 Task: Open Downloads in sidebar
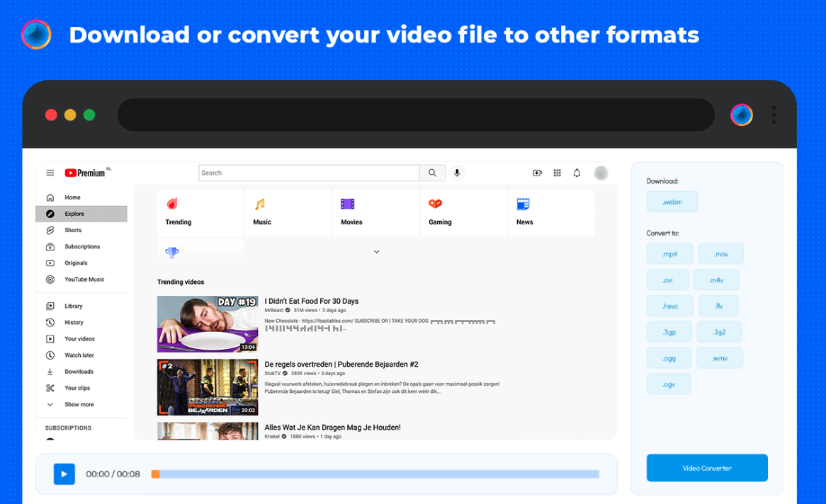pos(81,372)
